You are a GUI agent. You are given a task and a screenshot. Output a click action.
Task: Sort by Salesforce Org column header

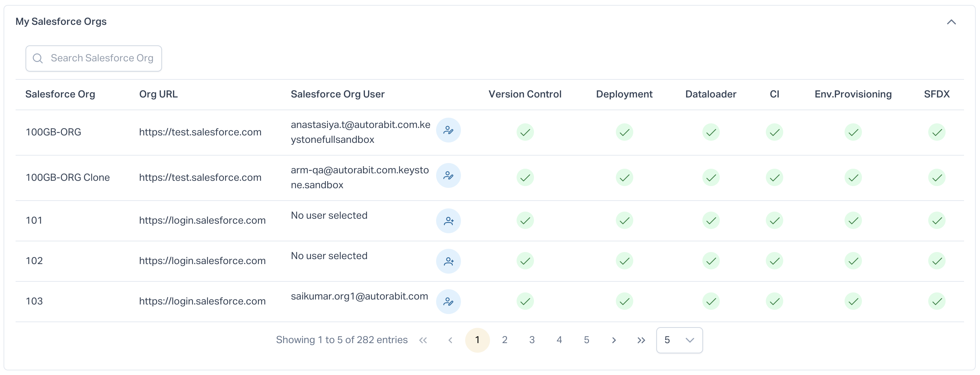click(x=60, y=94)
